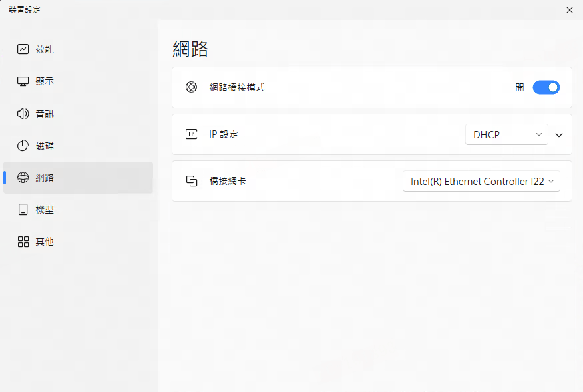Click the 機型 device icon

(x=23, y=210)
